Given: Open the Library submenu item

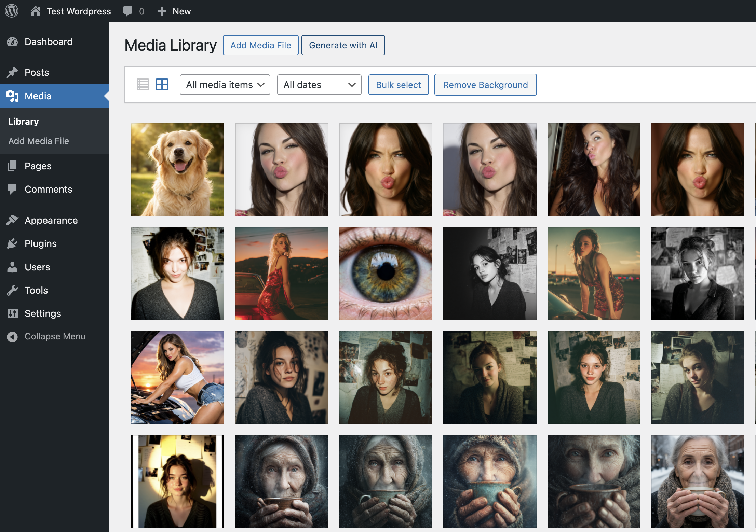Looking at the screenshot, I should click(x=23, y=121).
